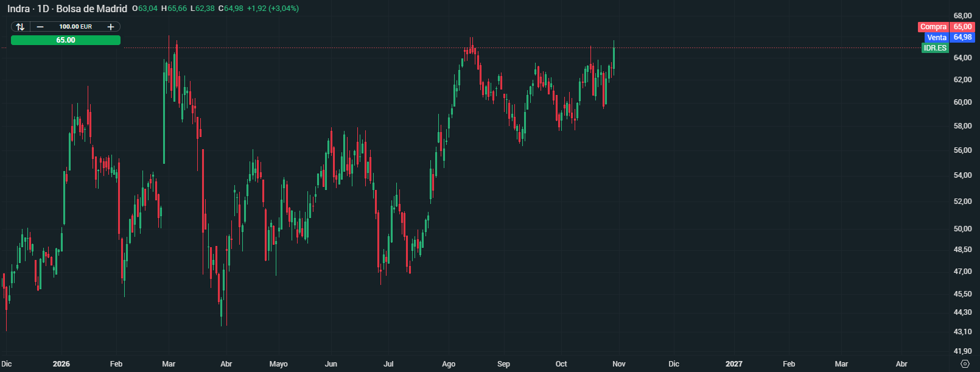Viewport: 980px width, 372px height.
Task: Click the open value O63,04
Action: tap(145, 9)
